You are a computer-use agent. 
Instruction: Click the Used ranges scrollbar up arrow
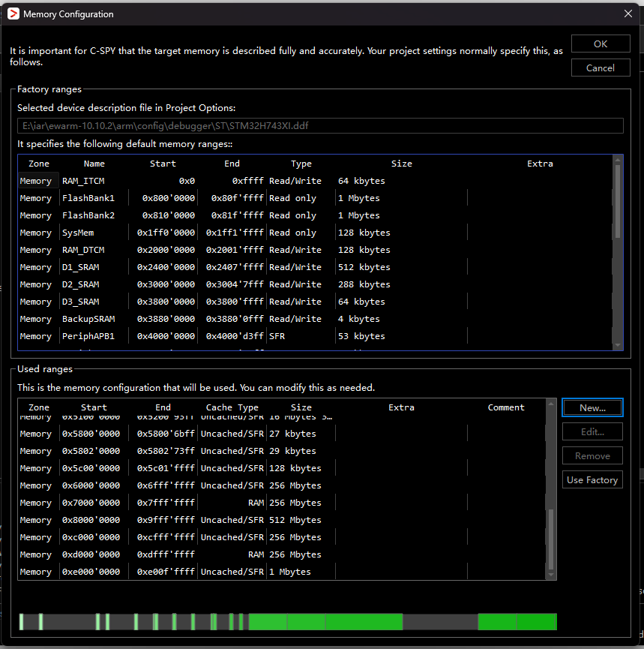tap(551, 404)
